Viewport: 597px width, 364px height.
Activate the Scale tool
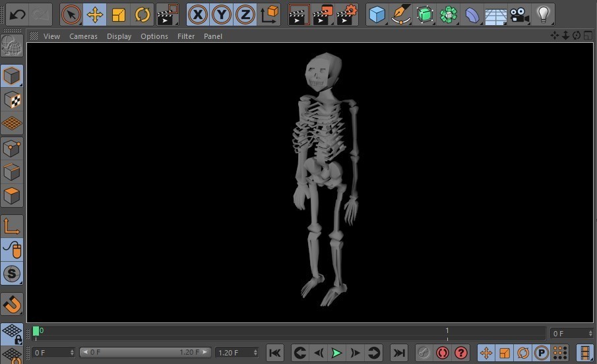pos(119,15)
